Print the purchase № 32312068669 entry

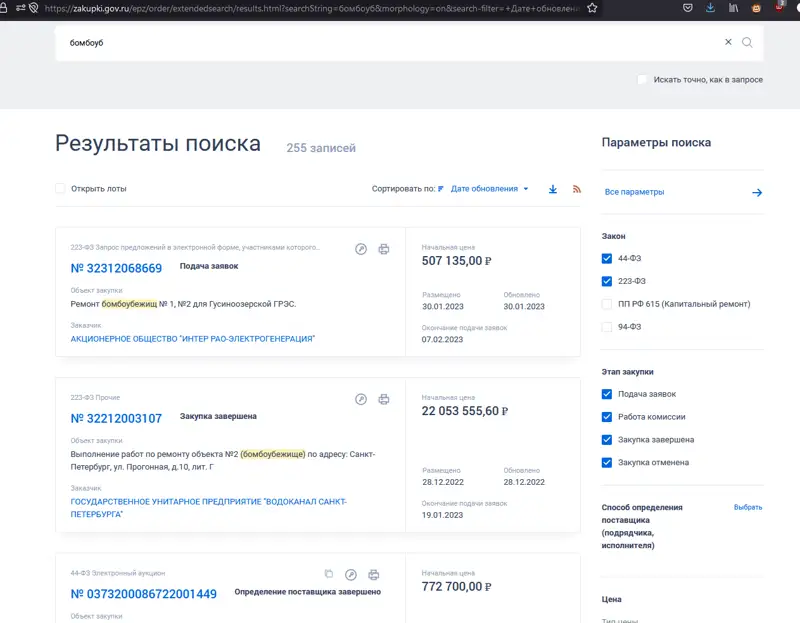[383, 249]
